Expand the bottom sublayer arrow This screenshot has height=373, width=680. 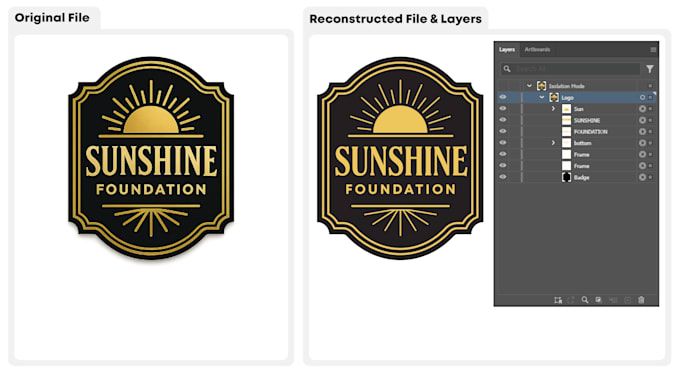(x=553, y=142)
